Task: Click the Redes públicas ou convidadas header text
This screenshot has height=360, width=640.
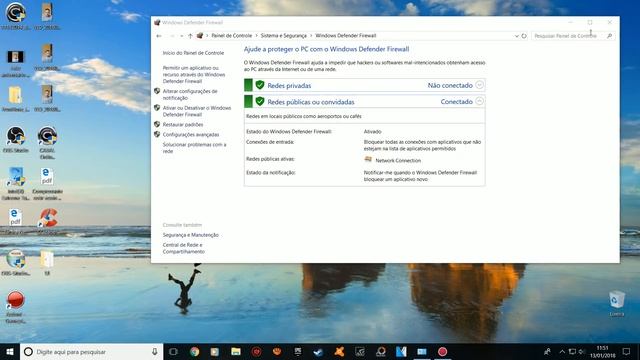Action: coord(311,102)
